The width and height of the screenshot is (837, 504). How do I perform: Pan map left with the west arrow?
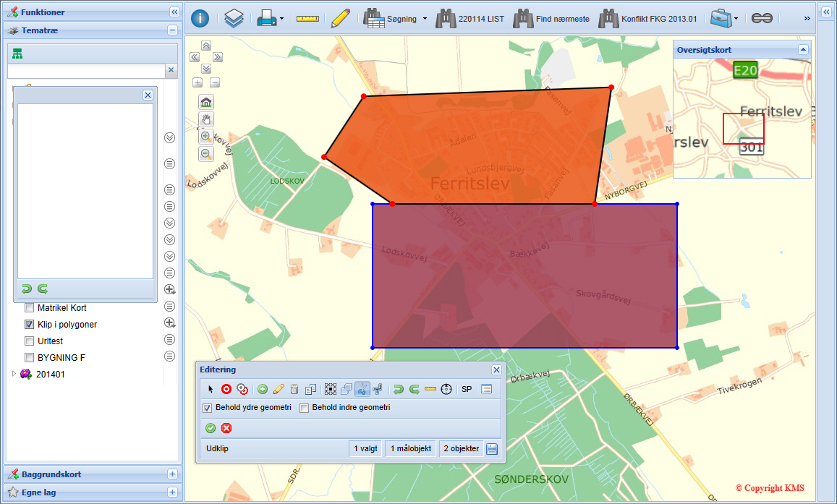tap(195, 57)
